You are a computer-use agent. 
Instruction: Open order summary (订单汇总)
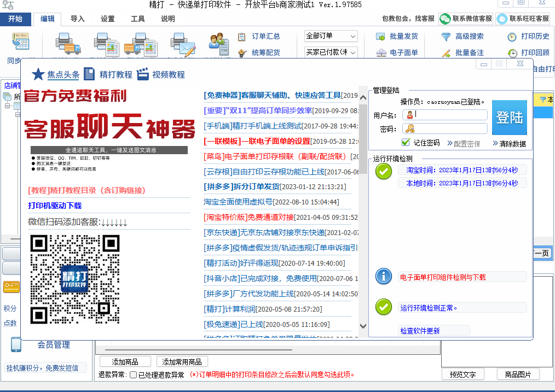(x=242, y=37)
